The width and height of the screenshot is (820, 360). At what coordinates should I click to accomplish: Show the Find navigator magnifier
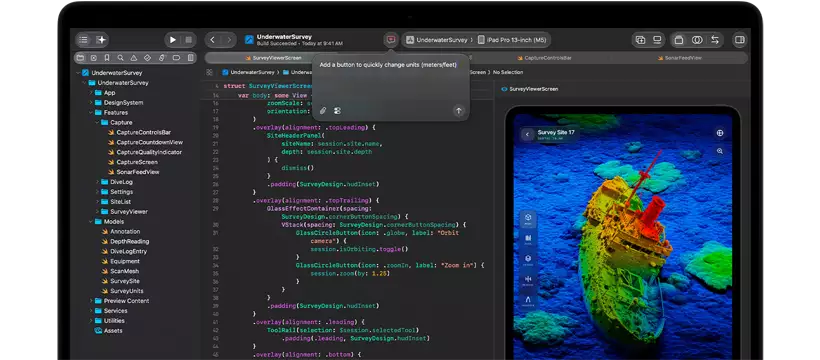tap(120, 58)
